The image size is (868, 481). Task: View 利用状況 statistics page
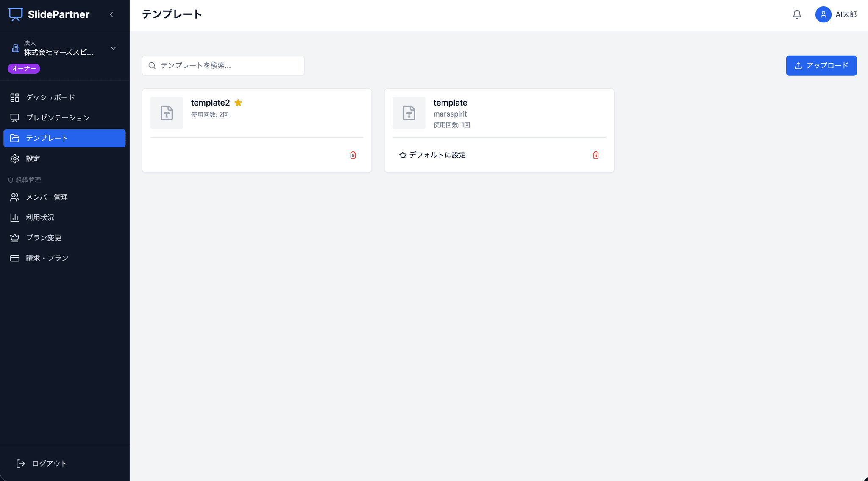[40, 217]
